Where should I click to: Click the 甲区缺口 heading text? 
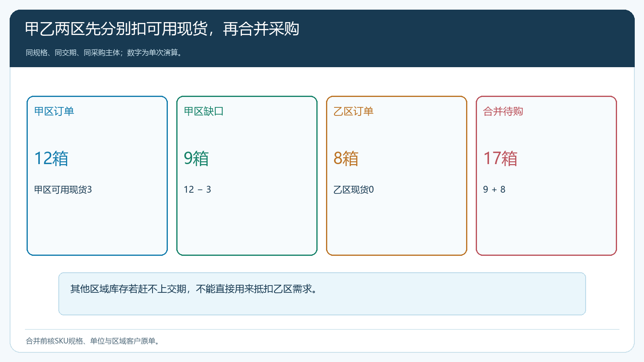coord(204,111)
